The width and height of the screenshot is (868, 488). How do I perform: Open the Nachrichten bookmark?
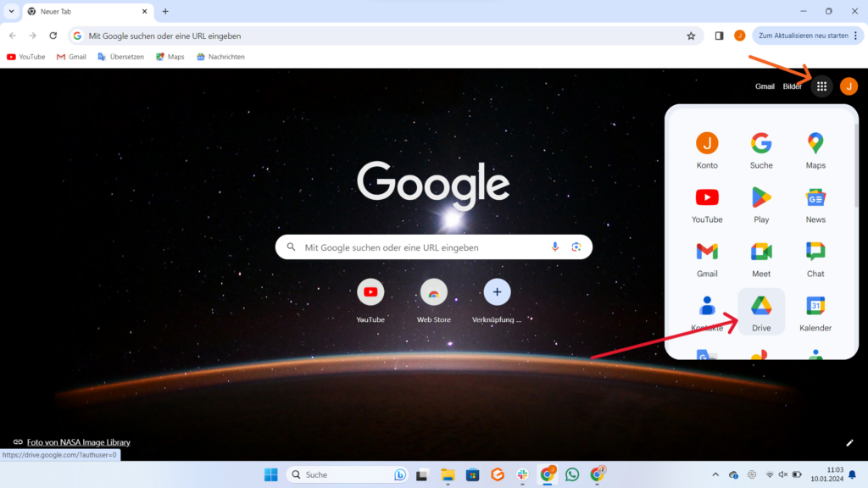220,57
